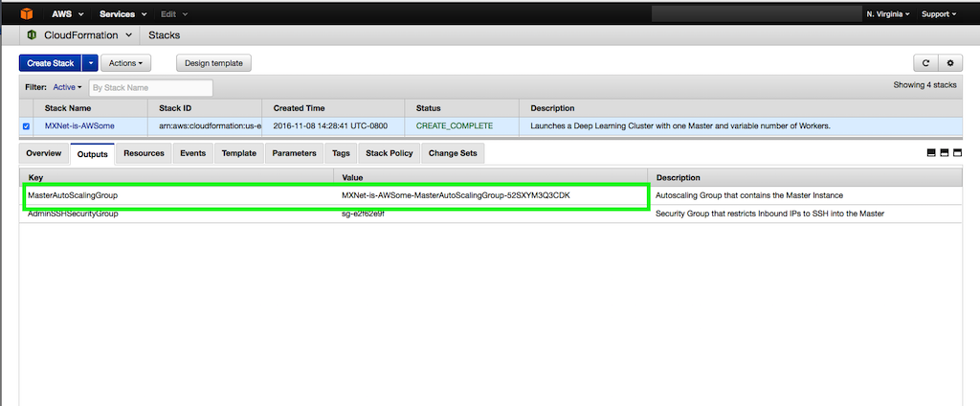This screenshot has height=406, width=980.
Task: Select the Outputs tab
Action: [x=93, y=154]
